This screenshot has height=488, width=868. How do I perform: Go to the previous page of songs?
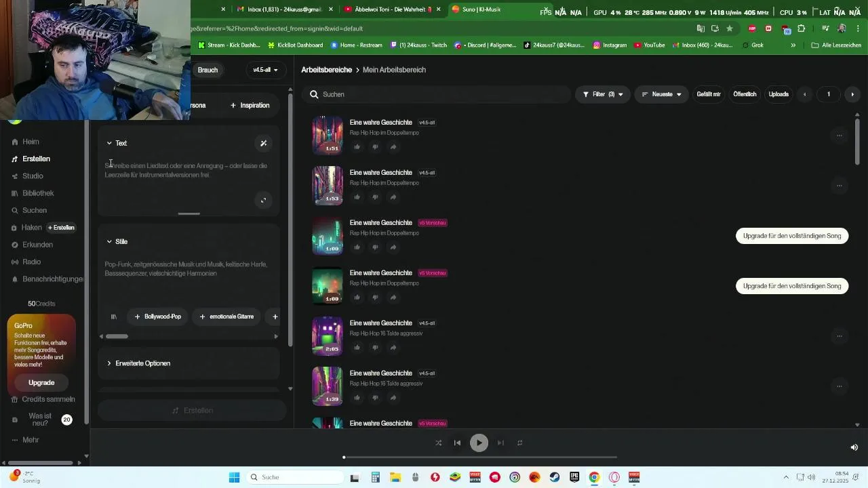[804, 94]
